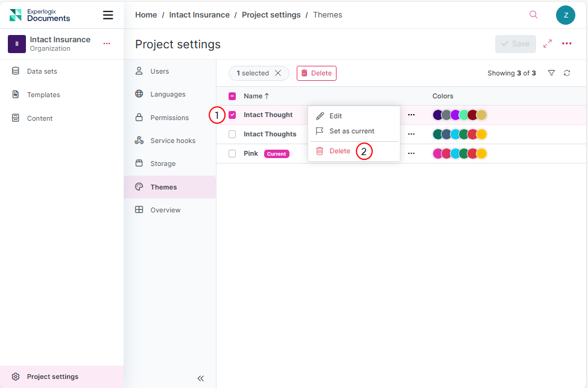588x388 pixels.
Task: Select Edit in the context menu
Action: 335,116
